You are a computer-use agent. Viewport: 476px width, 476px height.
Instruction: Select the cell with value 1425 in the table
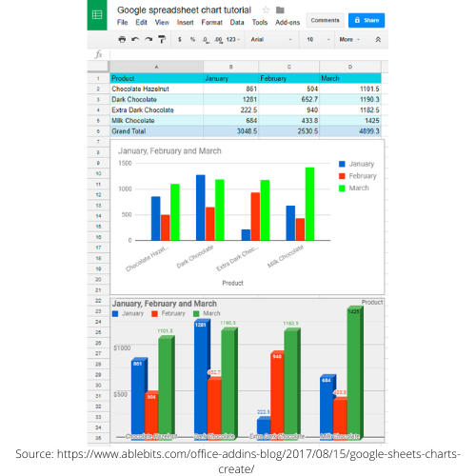(x=350, y=121)
